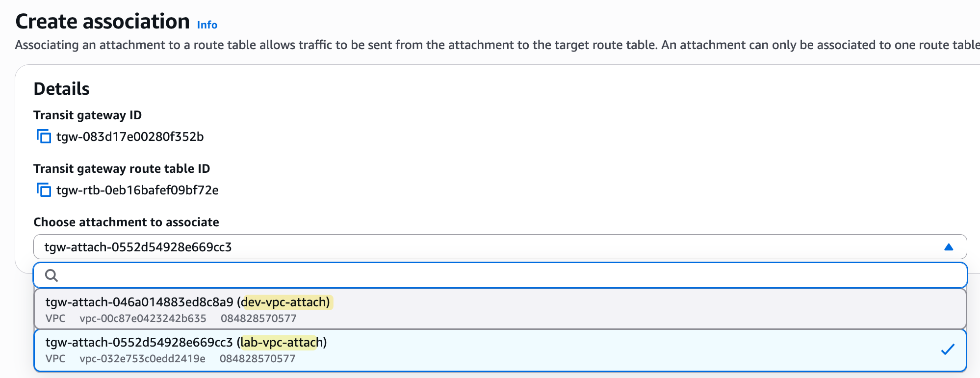Copy the transit gateway route table ID
The width and height of the screenshot is (980, 378).
coord(44,190)
